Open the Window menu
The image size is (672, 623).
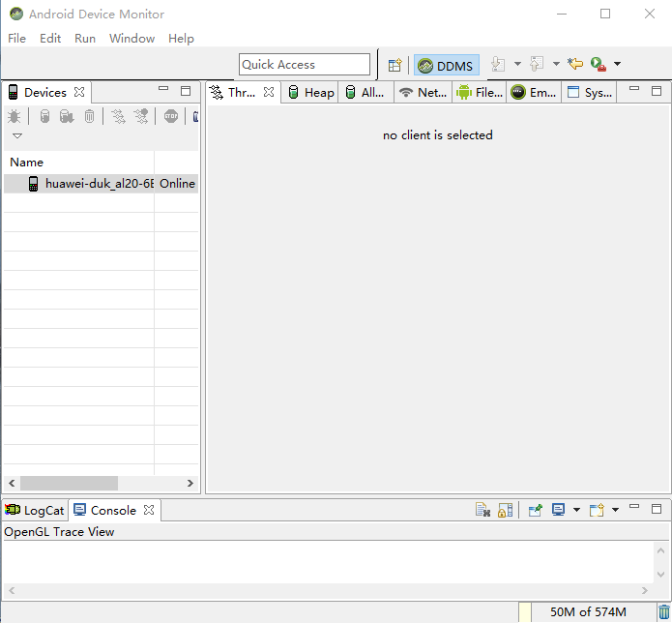point(131,38)
